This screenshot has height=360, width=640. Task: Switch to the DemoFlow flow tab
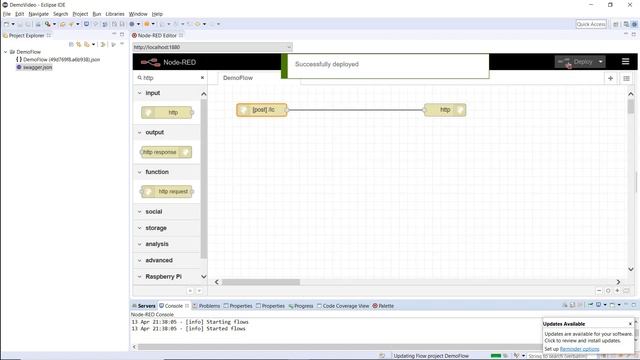click(x=238, y=78)
